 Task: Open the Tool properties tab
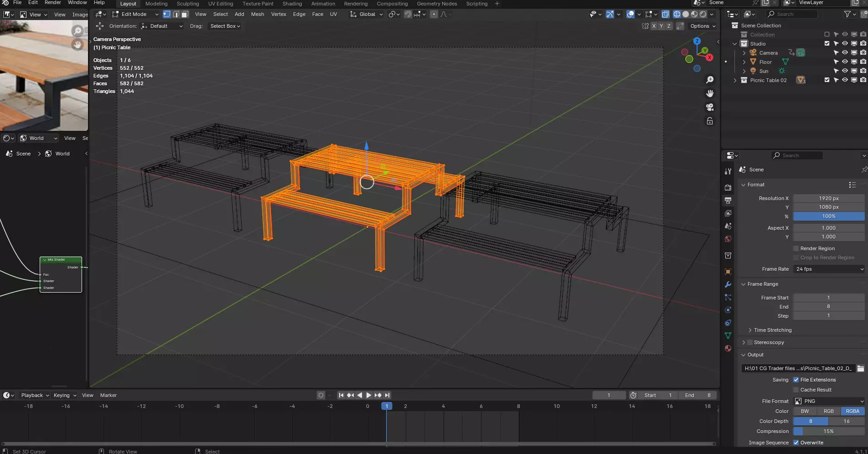click(728, 171)
